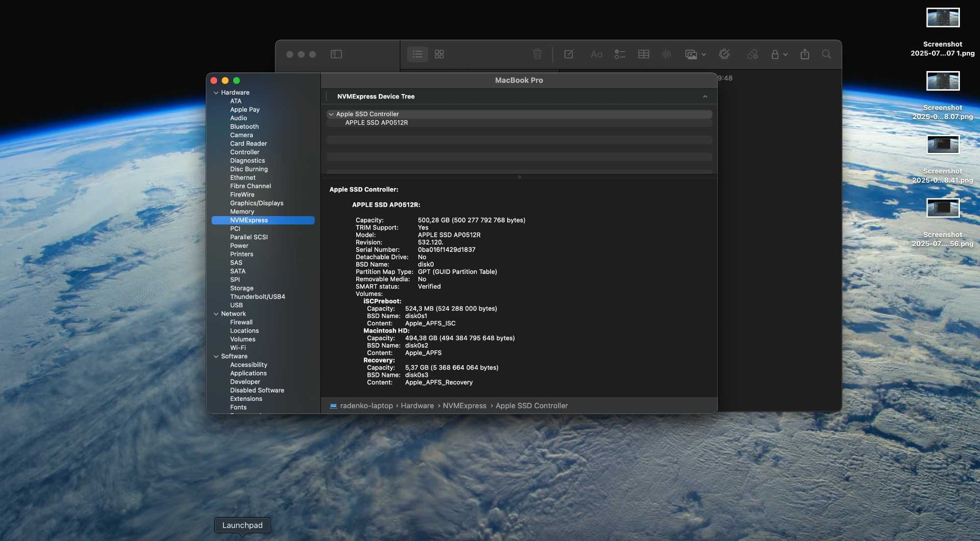Select Apple Pay in the sidebar
Screen dimensions: 980x541
tap(245, 110)
